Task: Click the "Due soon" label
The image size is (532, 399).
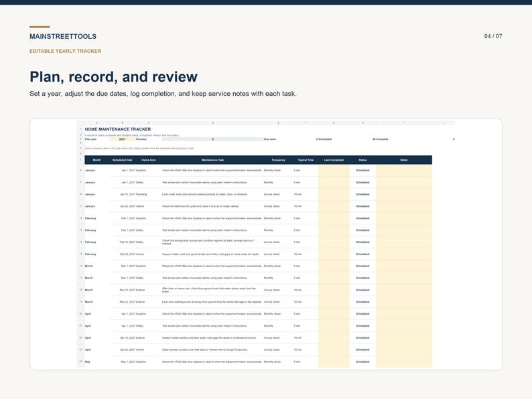Action: (x=270, y=139)
